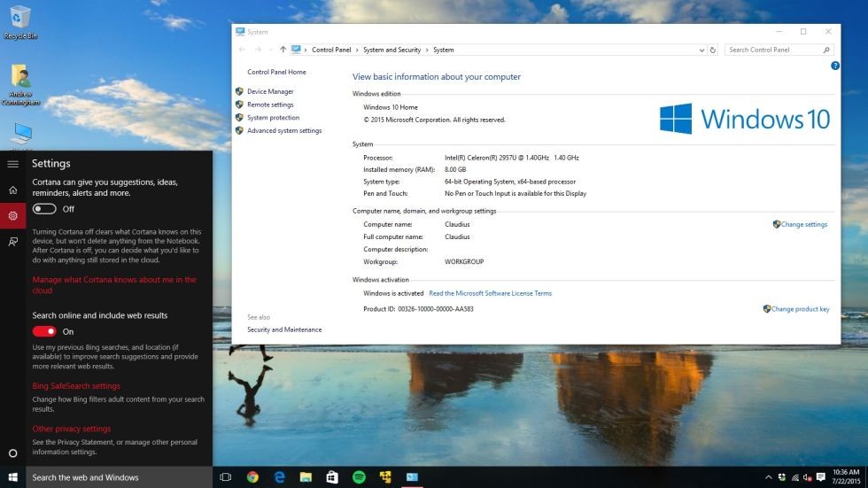Open volume tray icon
This screenshot has height=488, width=868.
click(x=807, y=477)
